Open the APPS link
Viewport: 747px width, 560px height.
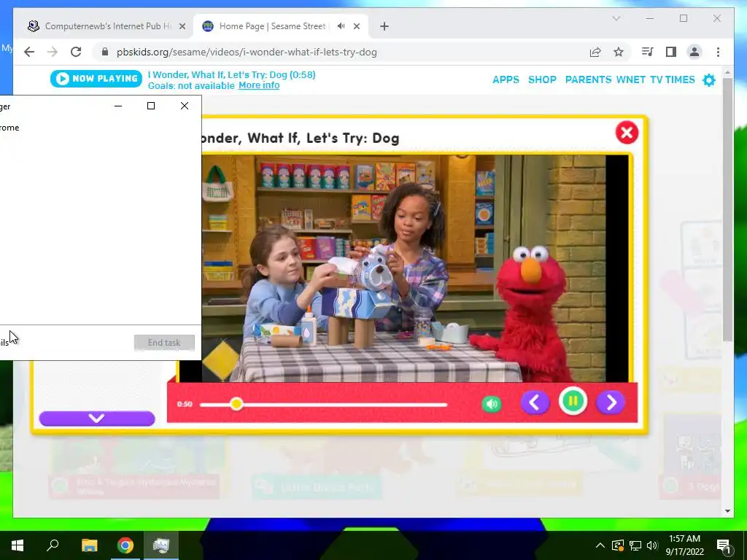pyautogui.click(x=506, y=79)
